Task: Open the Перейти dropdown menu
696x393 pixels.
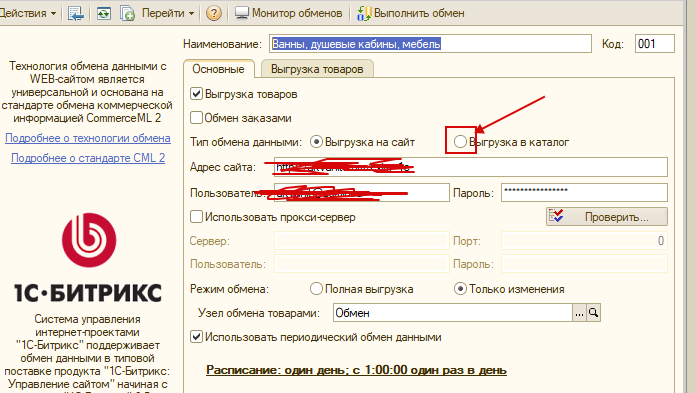Action: tap(168, 13)
